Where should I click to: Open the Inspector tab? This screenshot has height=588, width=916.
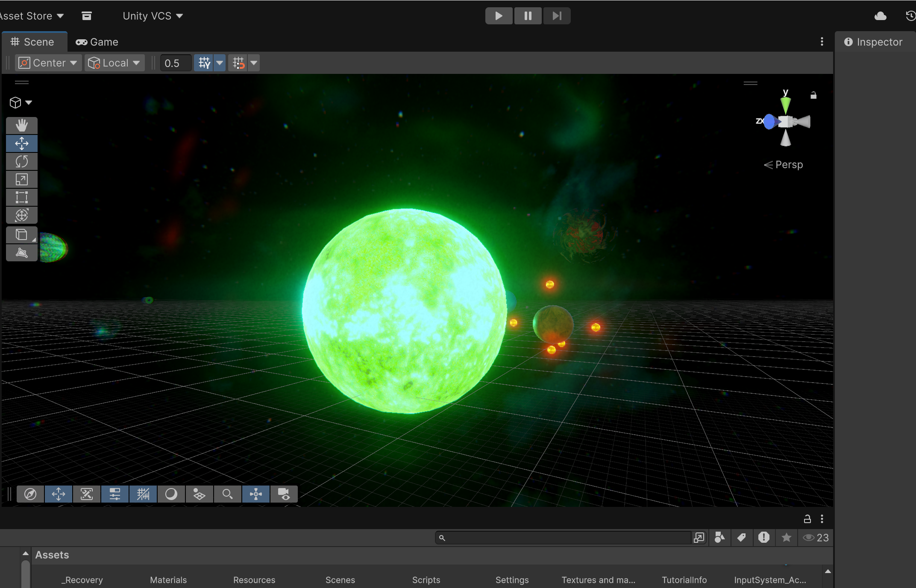[874, 42]
